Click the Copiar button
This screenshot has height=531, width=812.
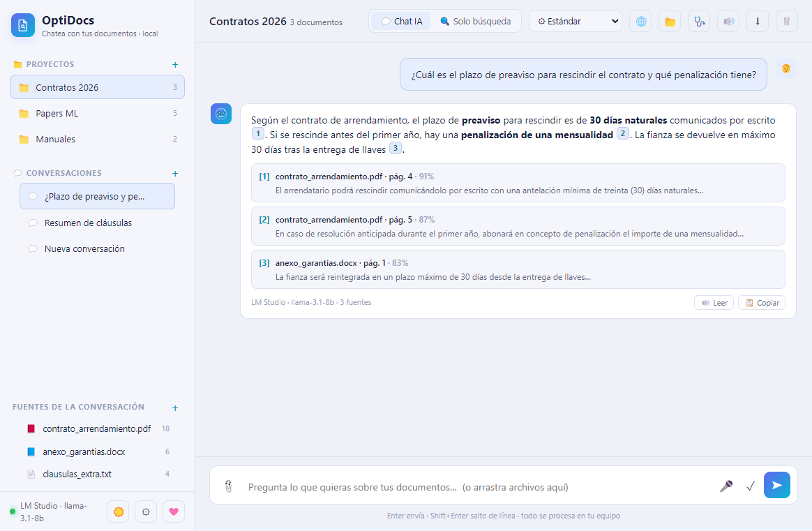762,303
